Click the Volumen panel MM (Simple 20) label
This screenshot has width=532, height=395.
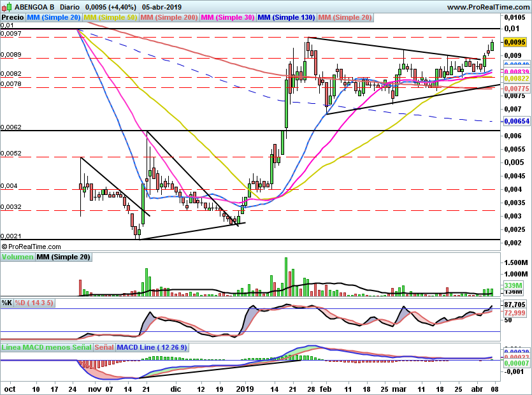pos(64,257)
